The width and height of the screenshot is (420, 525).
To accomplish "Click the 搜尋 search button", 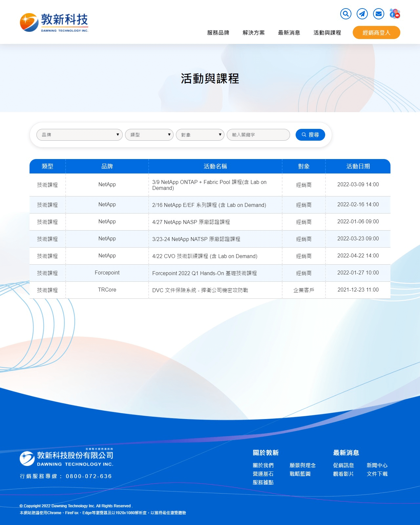I will coord(310,135).
